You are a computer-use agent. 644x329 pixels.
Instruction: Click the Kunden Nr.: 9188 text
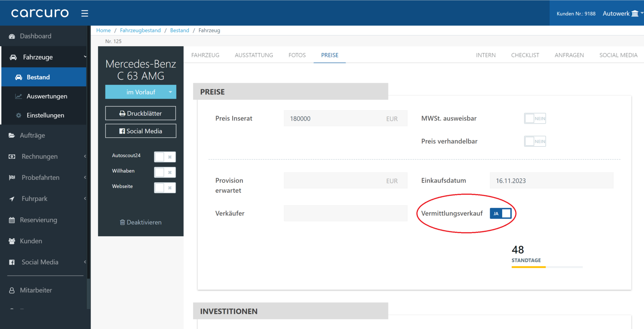pyautogui.click(x=576, y=14)
